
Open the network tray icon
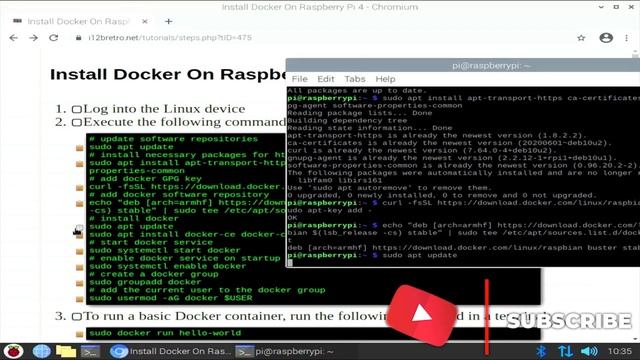point(565,351)
